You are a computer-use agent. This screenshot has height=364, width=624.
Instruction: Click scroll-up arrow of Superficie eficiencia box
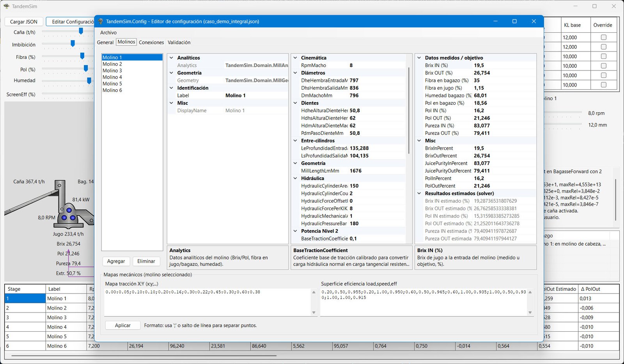coord(530,292)
